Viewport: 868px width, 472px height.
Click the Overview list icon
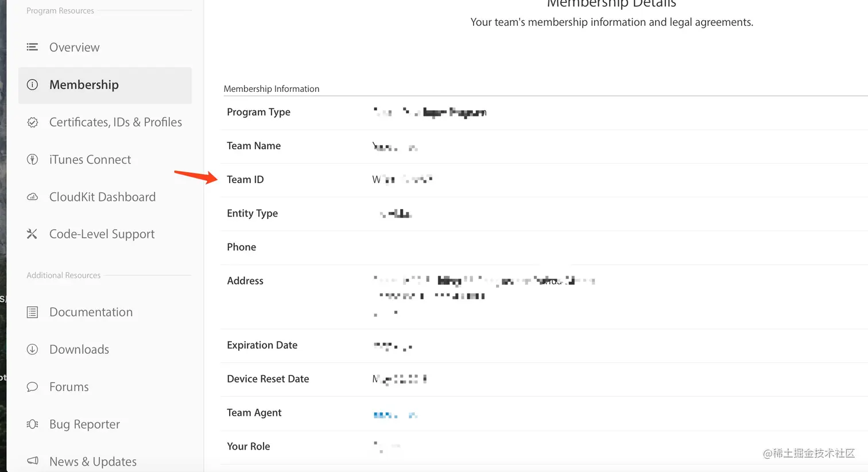click(x=33, y=47)
